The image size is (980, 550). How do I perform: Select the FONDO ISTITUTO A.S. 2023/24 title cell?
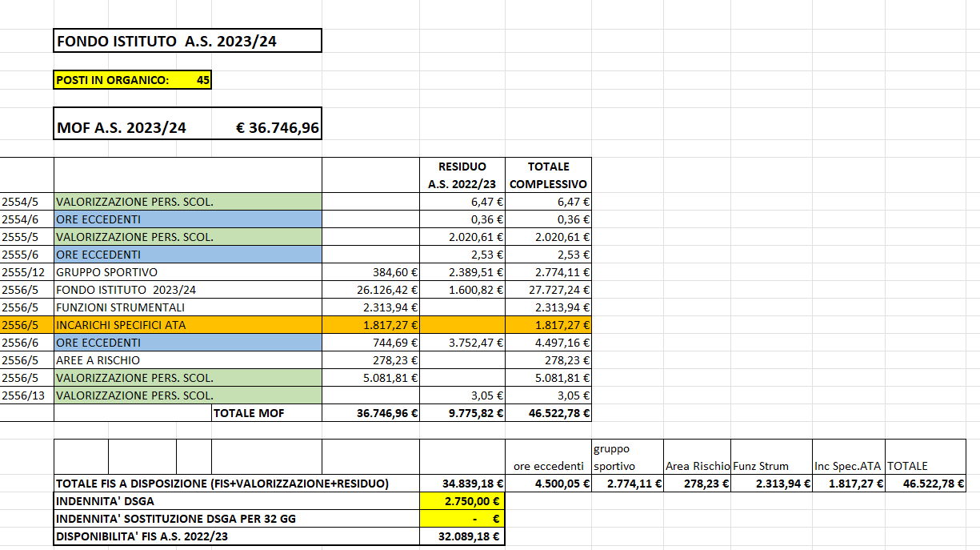[x=187, y=41]
